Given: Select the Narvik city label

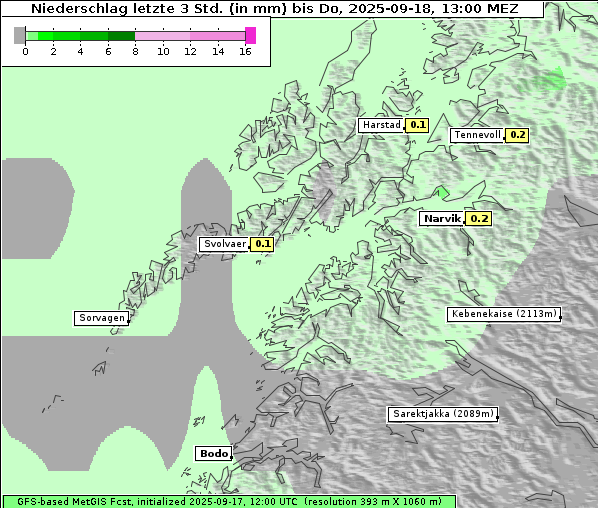Looking at the screenshot, I should tap(441, 219).
